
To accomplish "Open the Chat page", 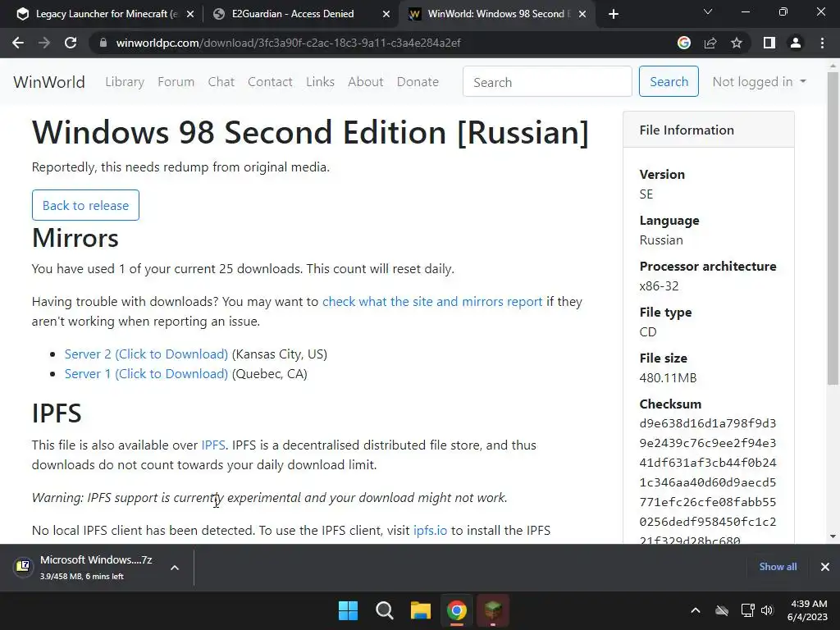I will [x=221, y=82].
